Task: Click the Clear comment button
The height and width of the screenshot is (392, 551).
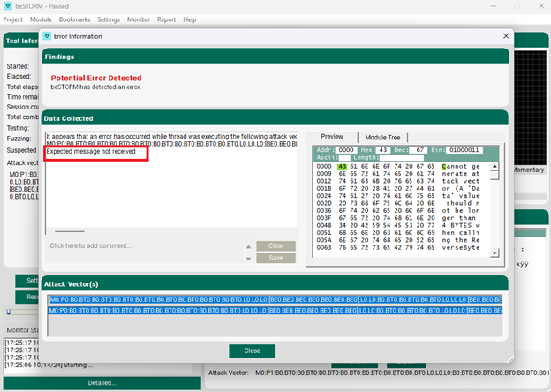Action: 275,245
